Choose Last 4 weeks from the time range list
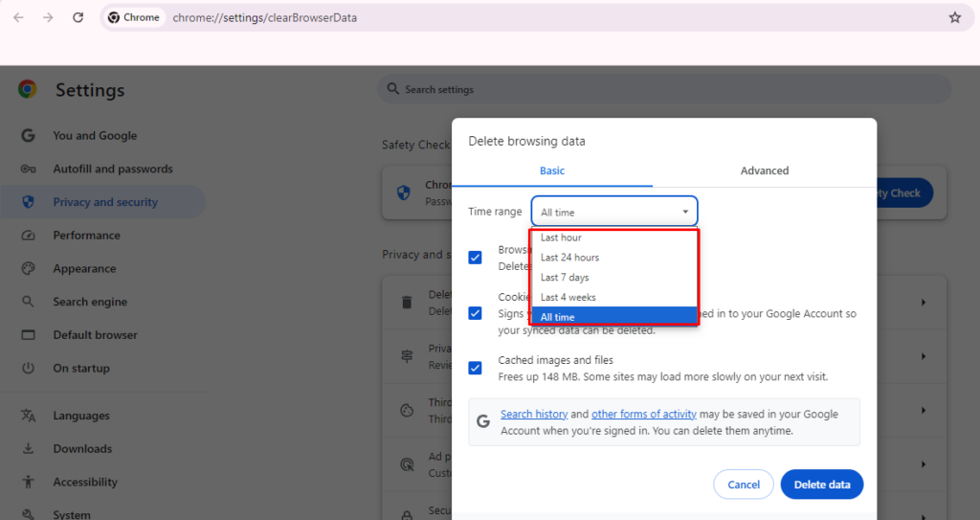Screen dimensions: 980x520 (x=613, y=297)
